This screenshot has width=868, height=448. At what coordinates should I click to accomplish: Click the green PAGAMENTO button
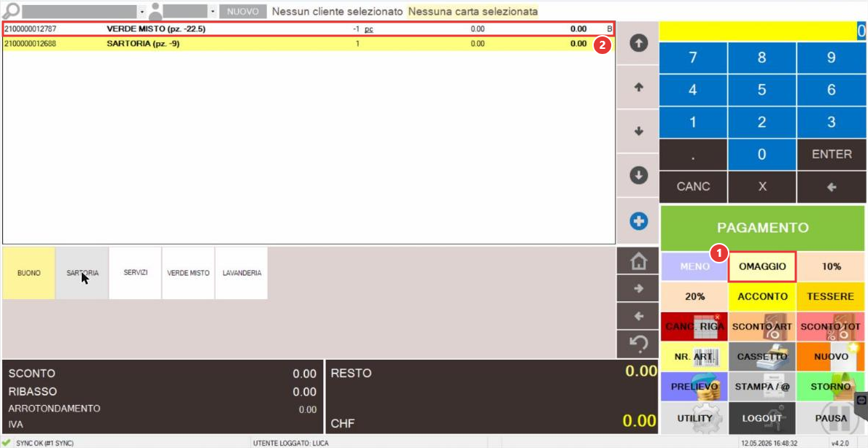point(763,228)
